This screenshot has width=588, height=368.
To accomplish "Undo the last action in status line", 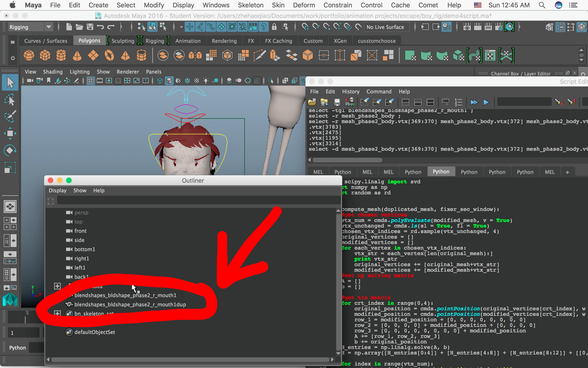I will [x=100, y=27].
